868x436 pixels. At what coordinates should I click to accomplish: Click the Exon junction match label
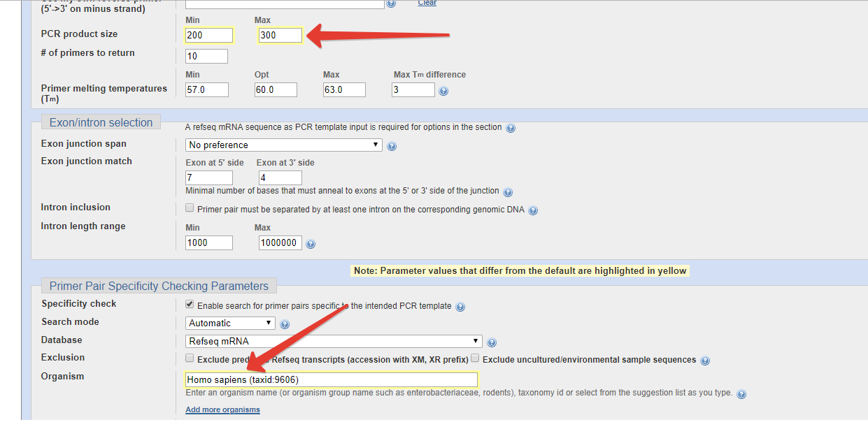tap(87, 161)
